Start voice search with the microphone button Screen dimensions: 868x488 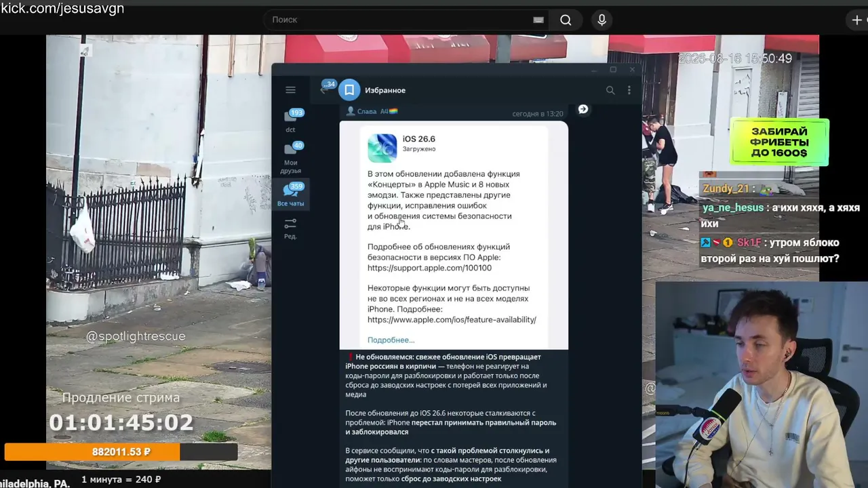601,20
